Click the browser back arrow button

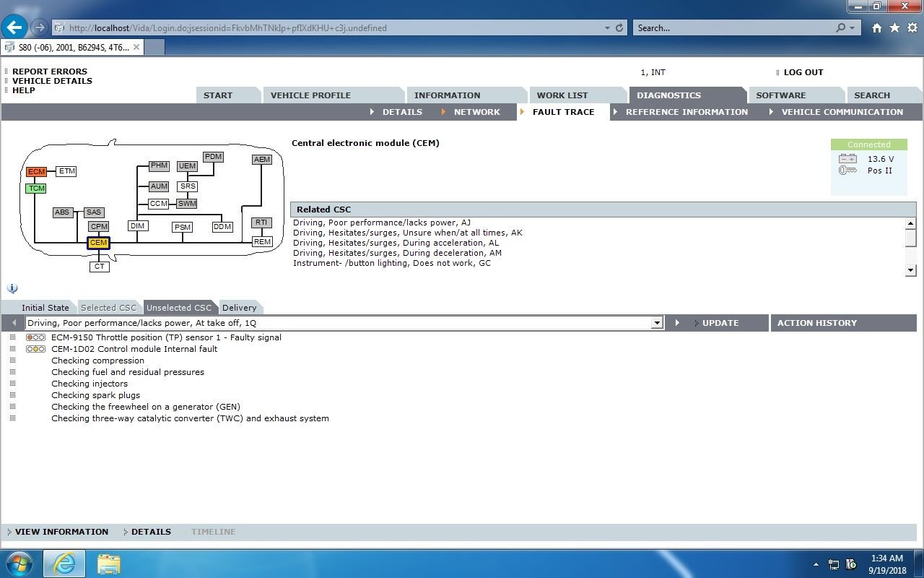(x=14, y=27)
